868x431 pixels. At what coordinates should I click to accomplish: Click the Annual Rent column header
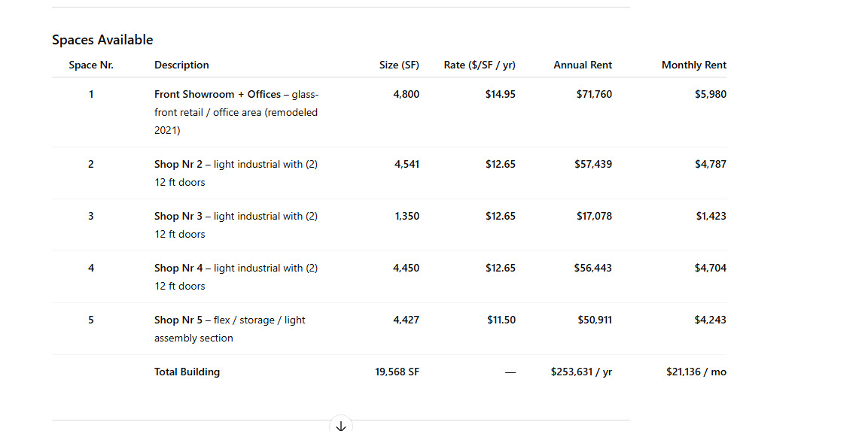pyautogui.click(x=583, y=65)
